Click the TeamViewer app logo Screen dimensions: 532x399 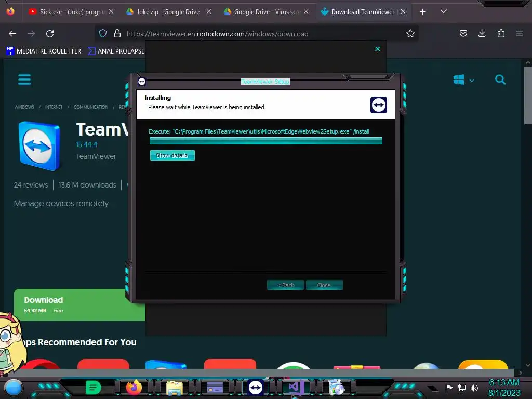coord(39,146)
